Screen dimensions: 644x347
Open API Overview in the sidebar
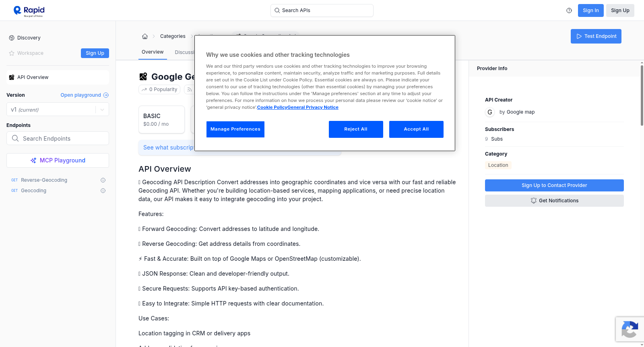(x=58, y=77)
